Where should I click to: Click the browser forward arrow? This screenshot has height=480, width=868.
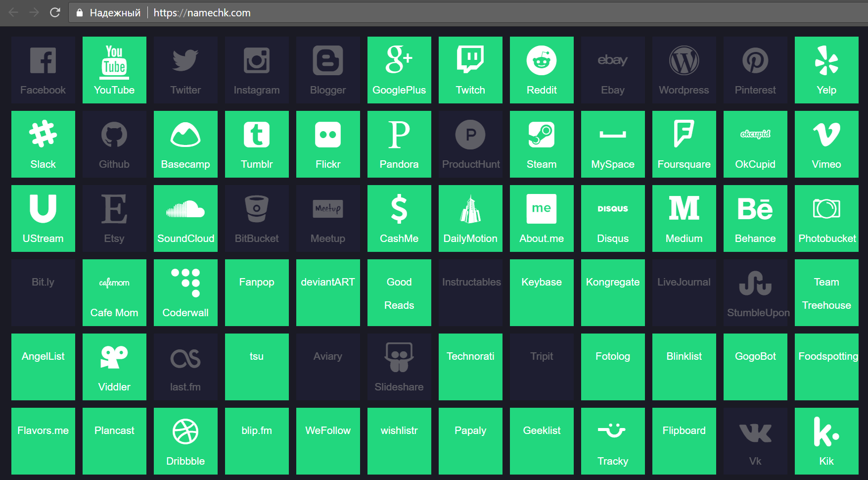pos(34,12)
